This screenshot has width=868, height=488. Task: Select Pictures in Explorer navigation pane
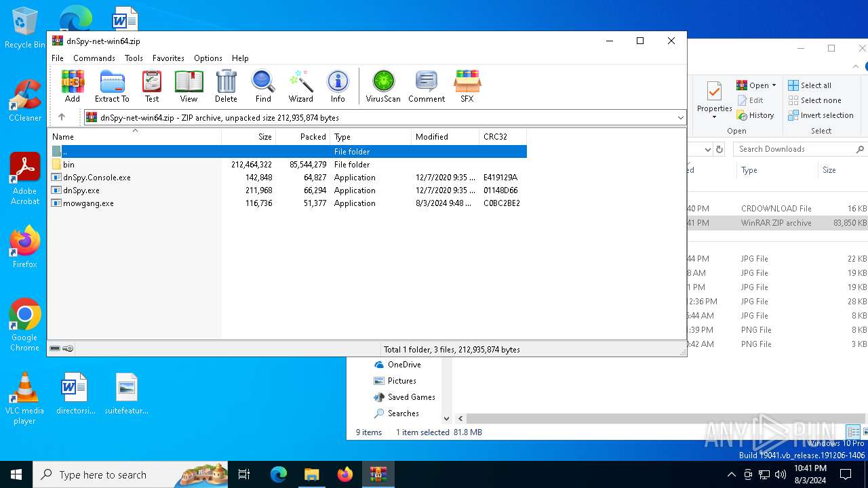coord(401,381)
